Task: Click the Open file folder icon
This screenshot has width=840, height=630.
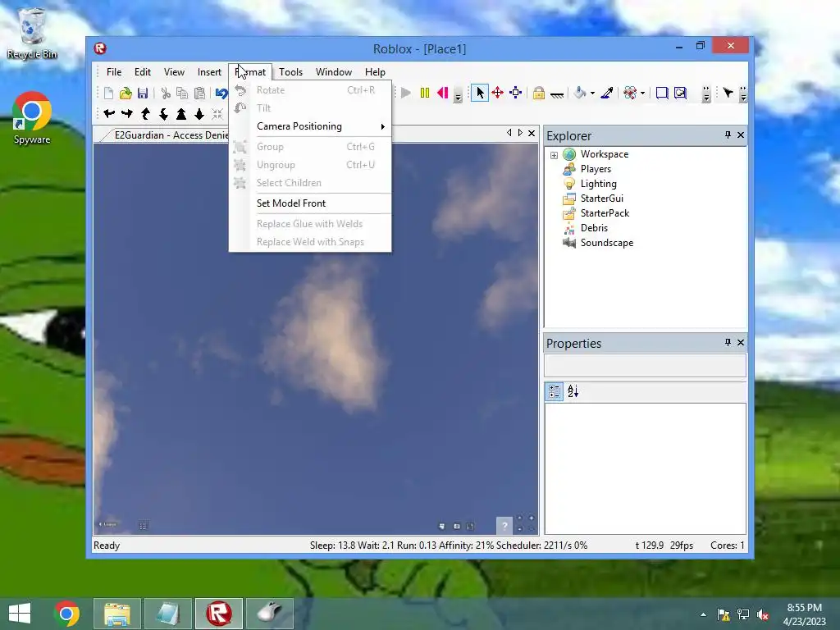Action: pos(126,94)
